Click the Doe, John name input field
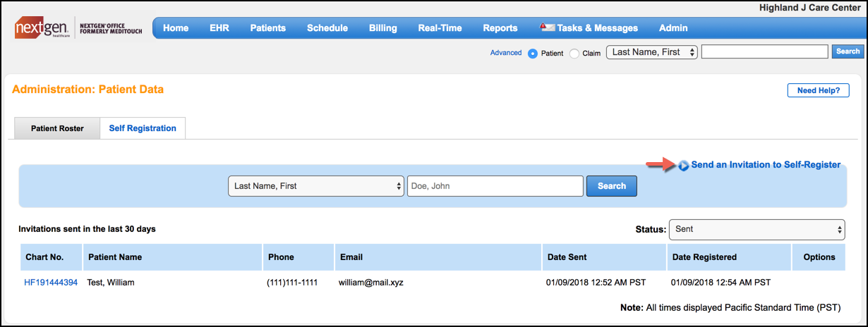868x327 pixels. [495, 186]
